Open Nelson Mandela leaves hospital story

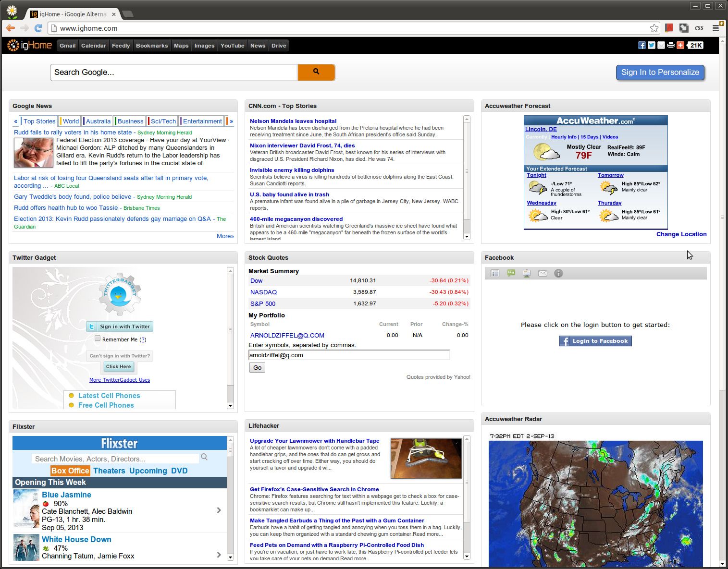click(293, 121)
